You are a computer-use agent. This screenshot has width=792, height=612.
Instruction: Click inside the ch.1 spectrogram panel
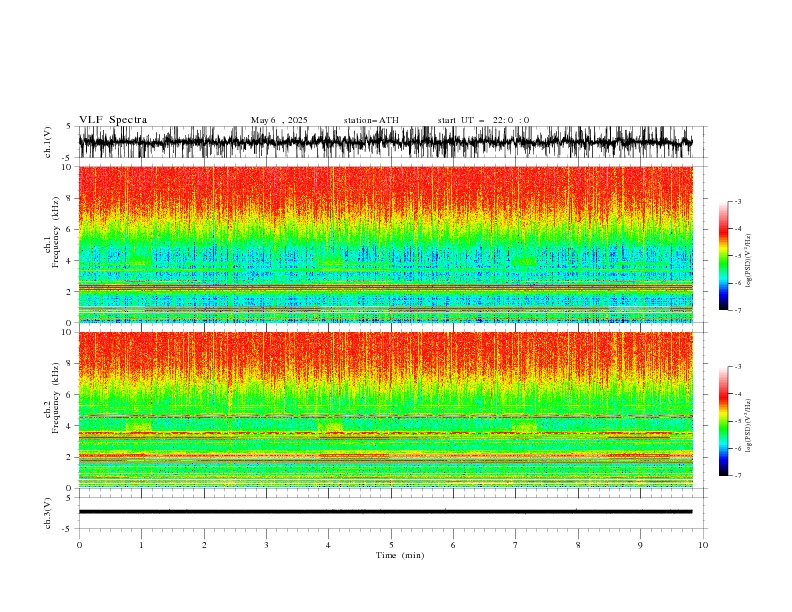click(385, 244)
